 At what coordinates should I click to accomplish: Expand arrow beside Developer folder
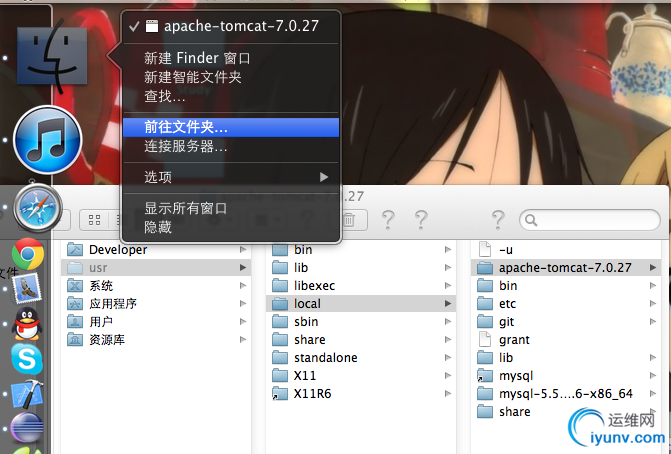point(243,249)
